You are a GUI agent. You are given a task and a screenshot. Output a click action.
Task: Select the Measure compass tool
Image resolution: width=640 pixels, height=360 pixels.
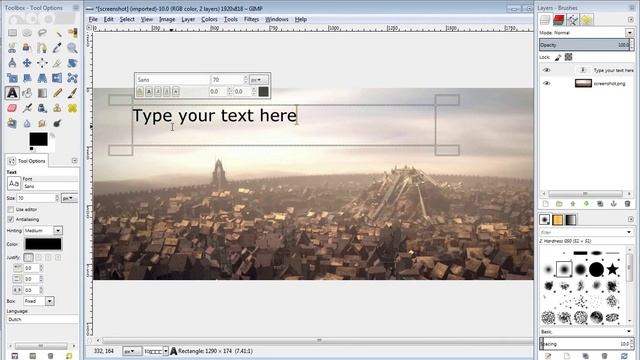(x=12, y=63)
